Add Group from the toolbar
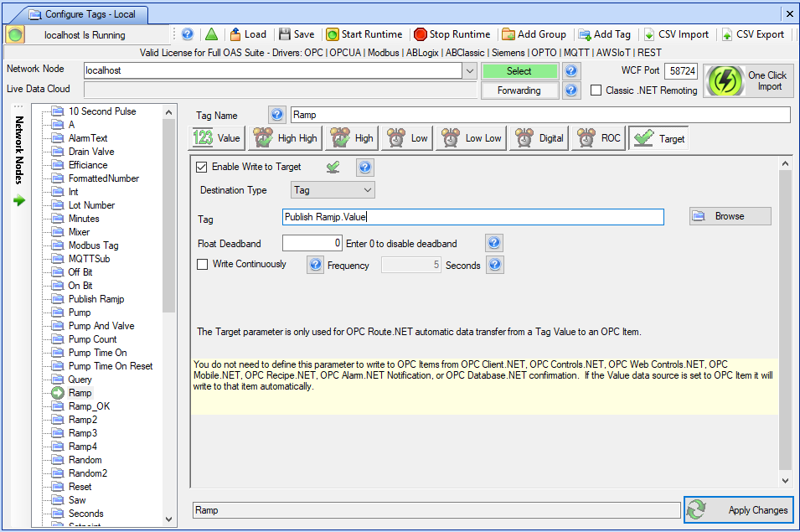The image size is (800, 532). click(x=534, y=34)
